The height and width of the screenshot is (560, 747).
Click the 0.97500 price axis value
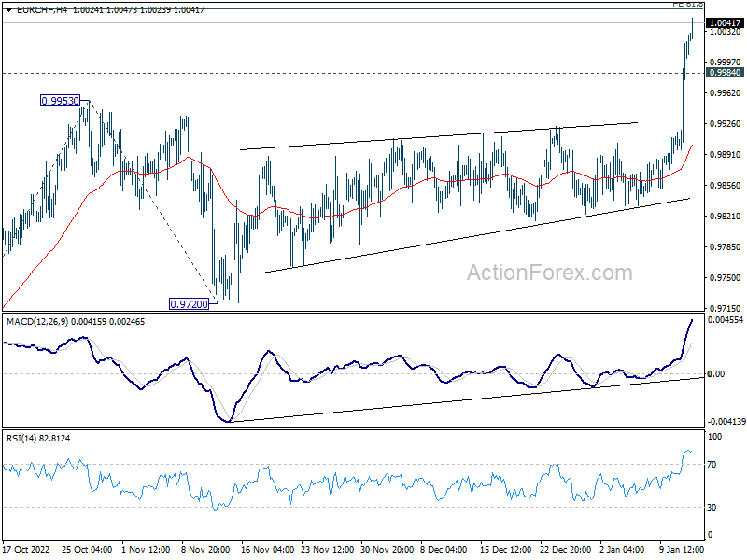pos(726,277)
